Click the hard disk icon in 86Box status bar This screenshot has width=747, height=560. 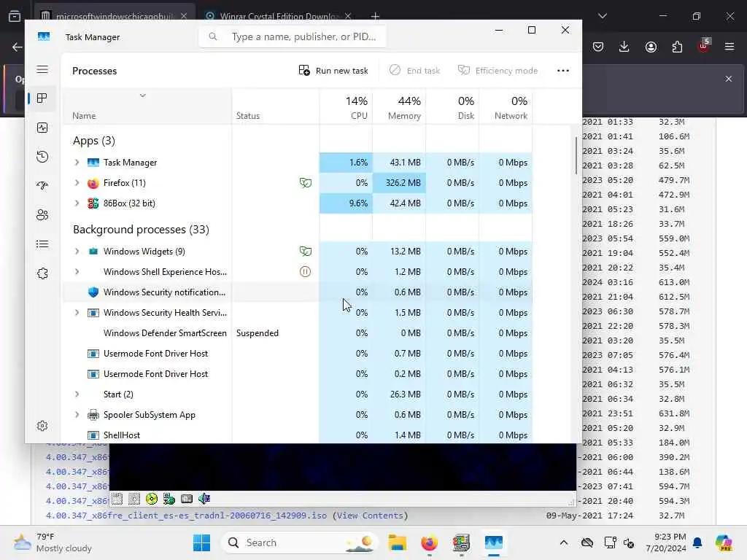point(187,499)
